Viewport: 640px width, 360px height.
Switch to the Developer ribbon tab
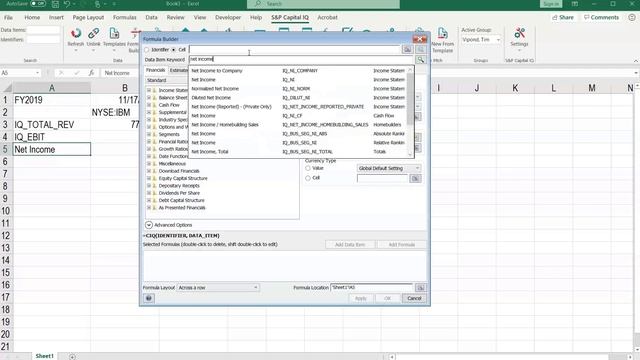tap(228, 17)
